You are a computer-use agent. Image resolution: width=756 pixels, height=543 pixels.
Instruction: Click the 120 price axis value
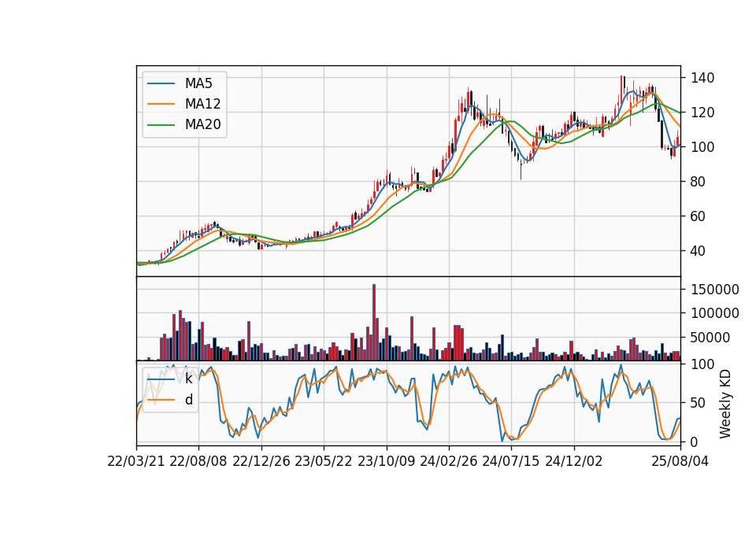click(x=702, y=113)
